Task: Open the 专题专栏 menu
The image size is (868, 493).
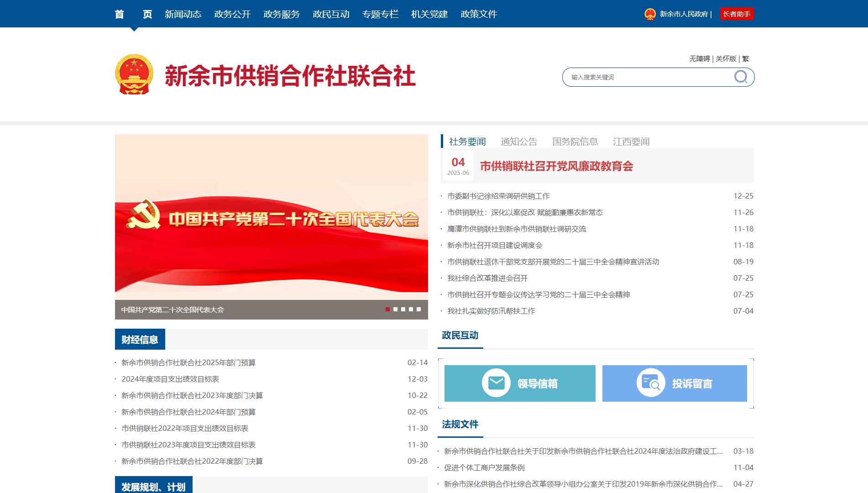Action: point(380,14)
